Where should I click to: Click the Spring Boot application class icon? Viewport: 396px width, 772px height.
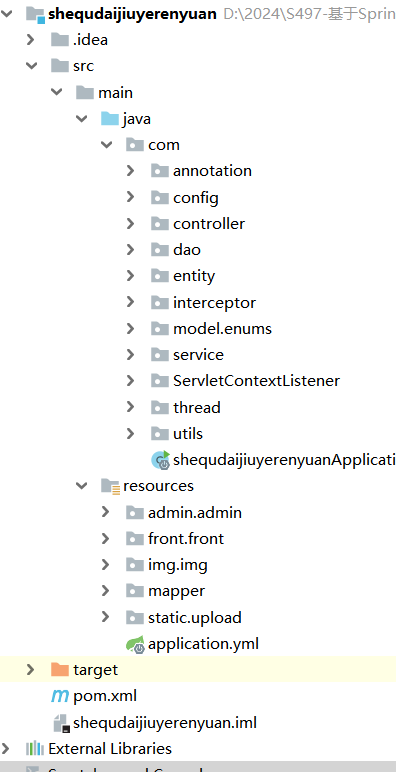[x=161, y=459]
